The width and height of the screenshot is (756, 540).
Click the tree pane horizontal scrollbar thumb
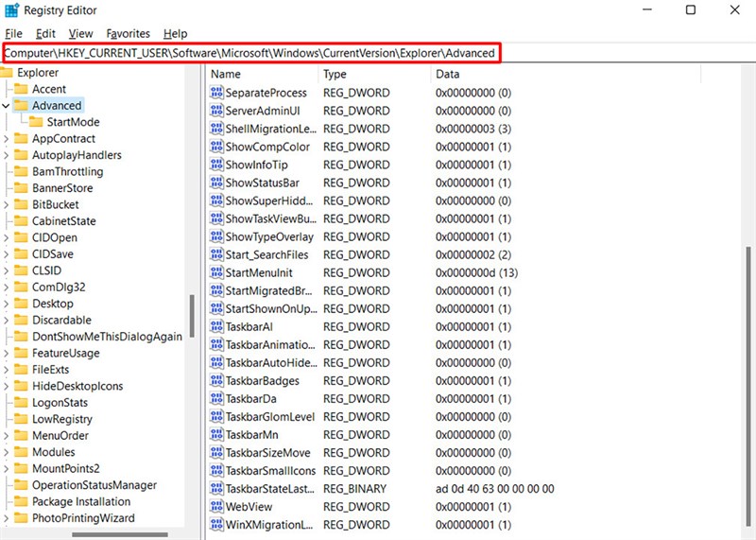pyautogui.click(x=120, y=534)
